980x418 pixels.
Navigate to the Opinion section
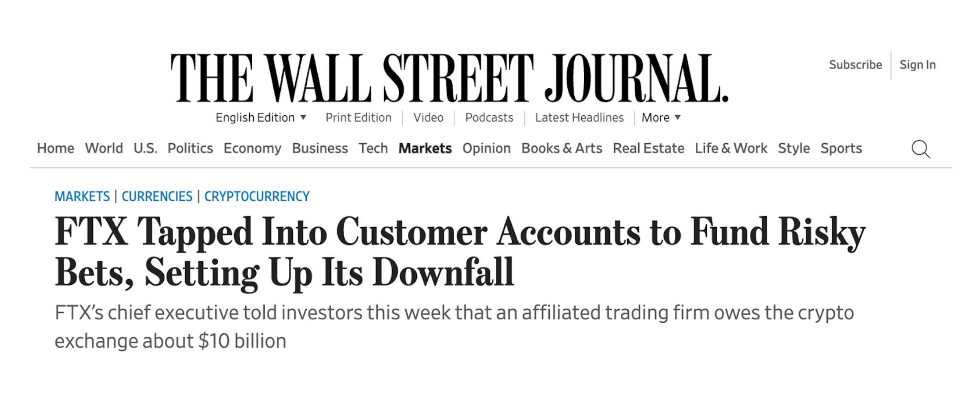tap(486, 148)
